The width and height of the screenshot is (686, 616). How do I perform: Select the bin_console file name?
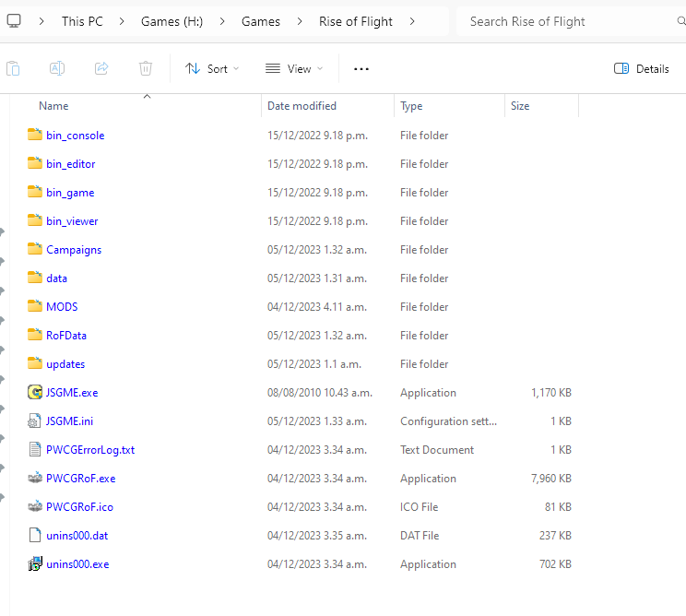(x=76, y=136)
